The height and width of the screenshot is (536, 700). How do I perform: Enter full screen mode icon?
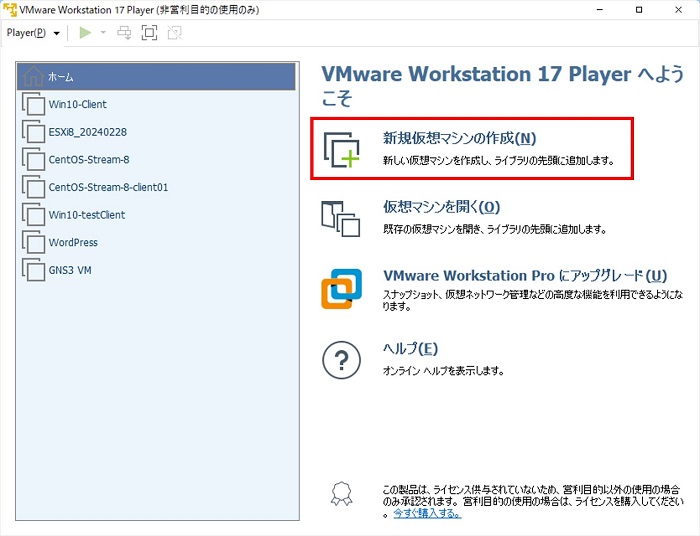[x=149, y=33]
